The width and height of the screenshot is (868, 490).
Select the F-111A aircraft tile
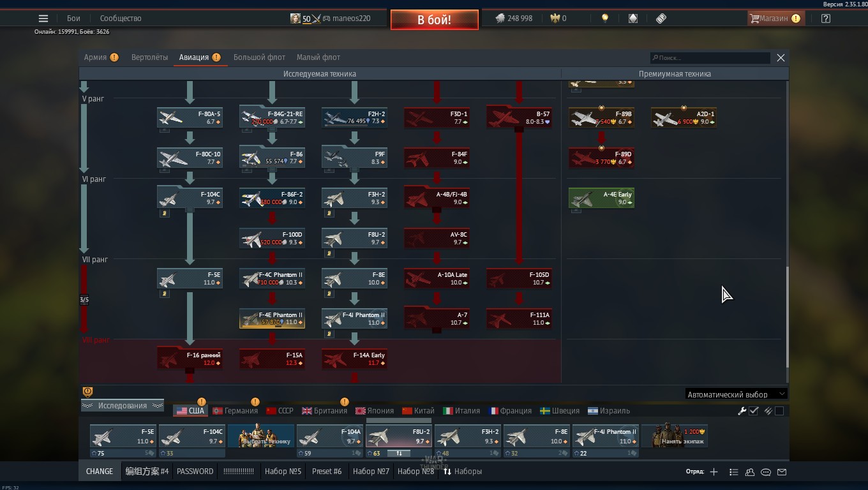pos(519,318)
